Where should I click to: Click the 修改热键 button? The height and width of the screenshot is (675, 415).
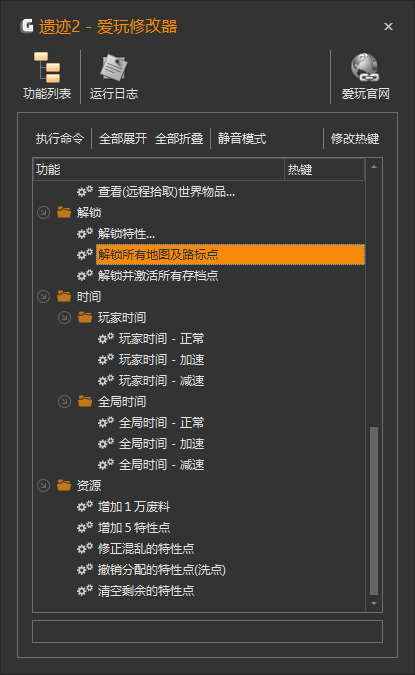355,139
